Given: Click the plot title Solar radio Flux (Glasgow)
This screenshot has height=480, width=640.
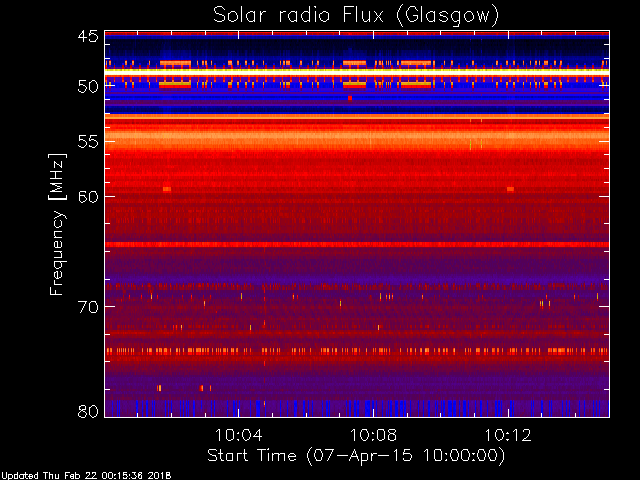Looking at the screenshot, I should (356, 16).
